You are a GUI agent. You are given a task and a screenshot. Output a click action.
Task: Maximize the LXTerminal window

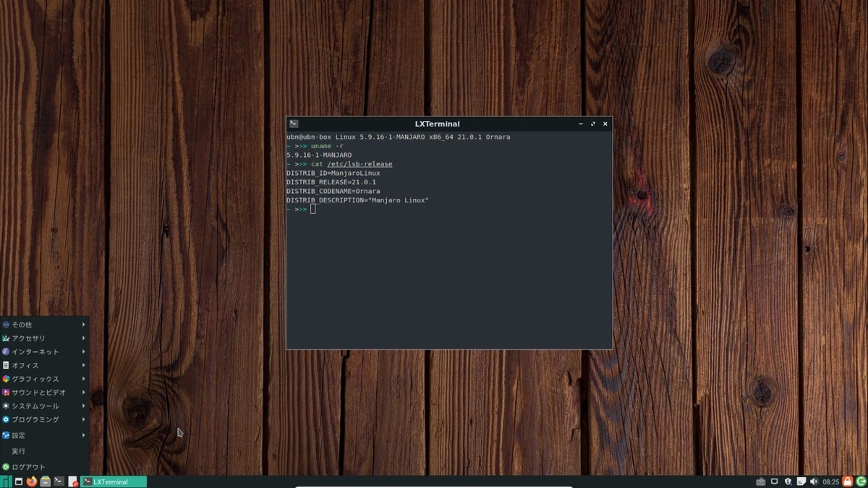[593, 124]
